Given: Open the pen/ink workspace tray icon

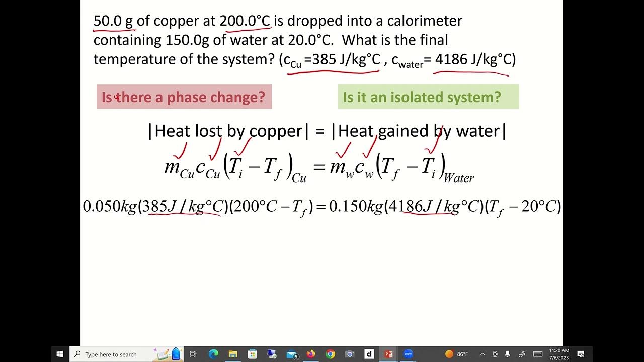Looking at the screenshot, I should tap(522, 354).
